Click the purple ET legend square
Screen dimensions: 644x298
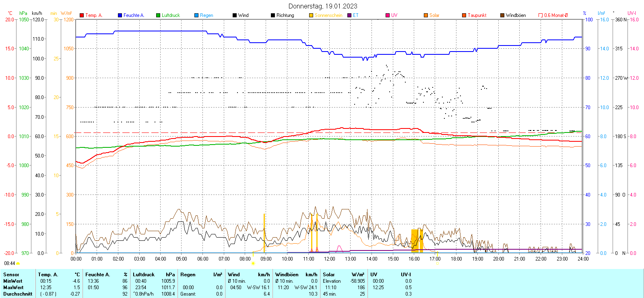(x=349, y=15)
